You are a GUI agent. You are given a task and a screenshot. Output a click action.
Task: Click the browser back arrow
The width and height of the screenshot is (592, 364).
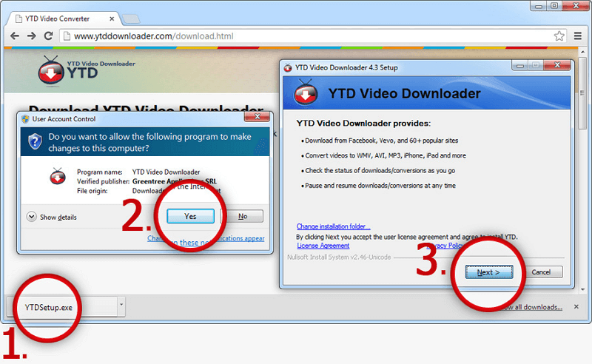(x=14, y=36)
